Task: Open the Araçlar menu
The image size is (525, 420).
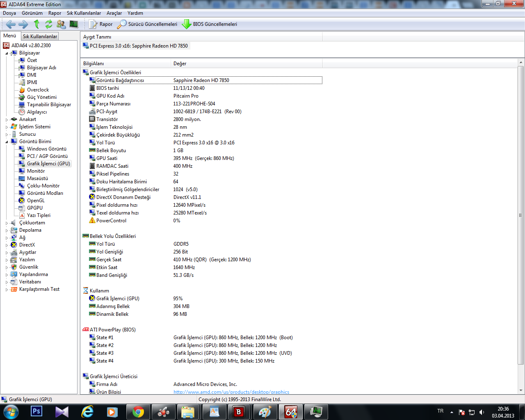Action: point(114,13)
